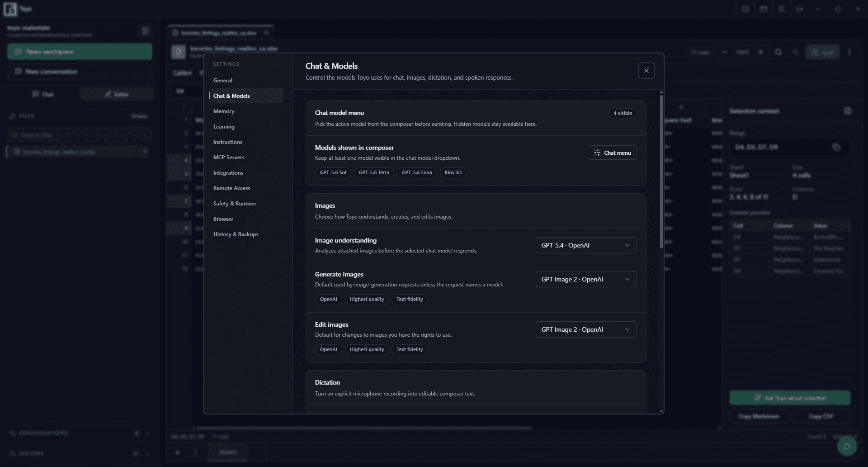Click the background Save button
The height and width of the screenshot is (467, 868).
click(823, 52)
